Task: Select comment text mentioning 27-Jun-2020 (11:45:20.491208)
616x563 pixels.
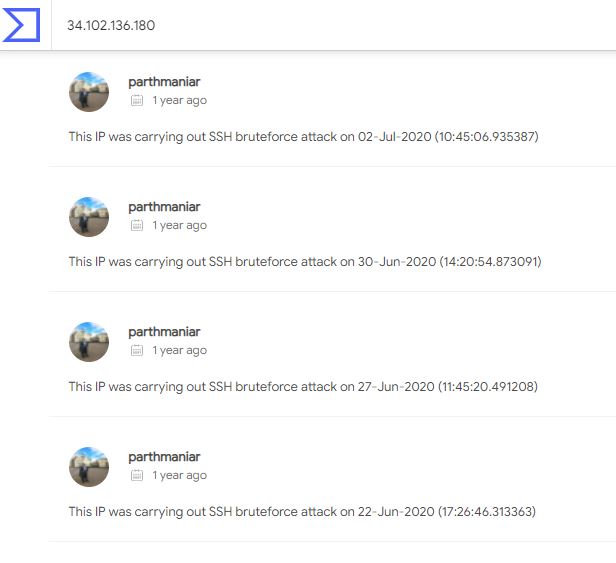Action: click(303, 387)
